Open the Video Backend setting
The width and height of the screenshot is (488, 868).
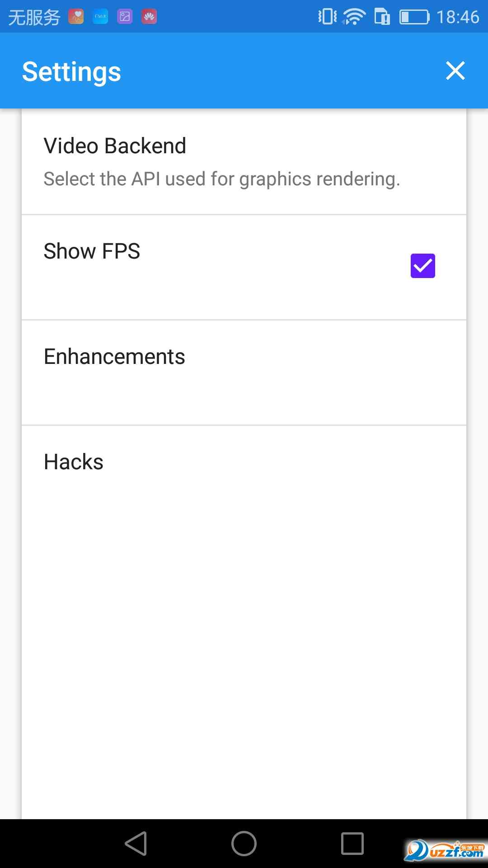tap(244, 161)
